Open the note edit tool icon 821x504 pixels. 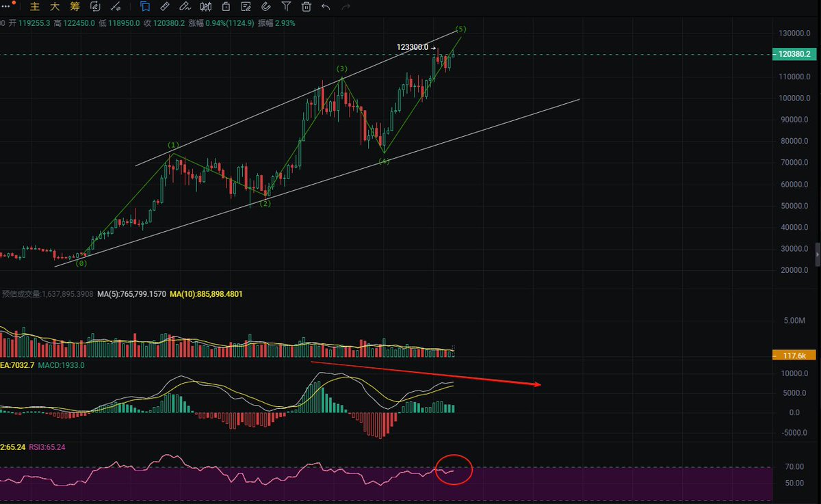coord(246,7)
